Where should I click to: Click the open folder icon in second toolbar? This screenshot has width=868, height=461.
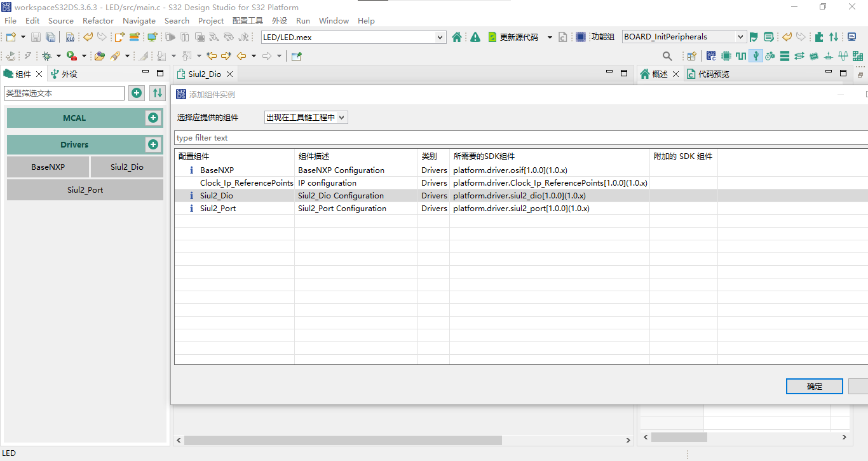coord(100,56)
